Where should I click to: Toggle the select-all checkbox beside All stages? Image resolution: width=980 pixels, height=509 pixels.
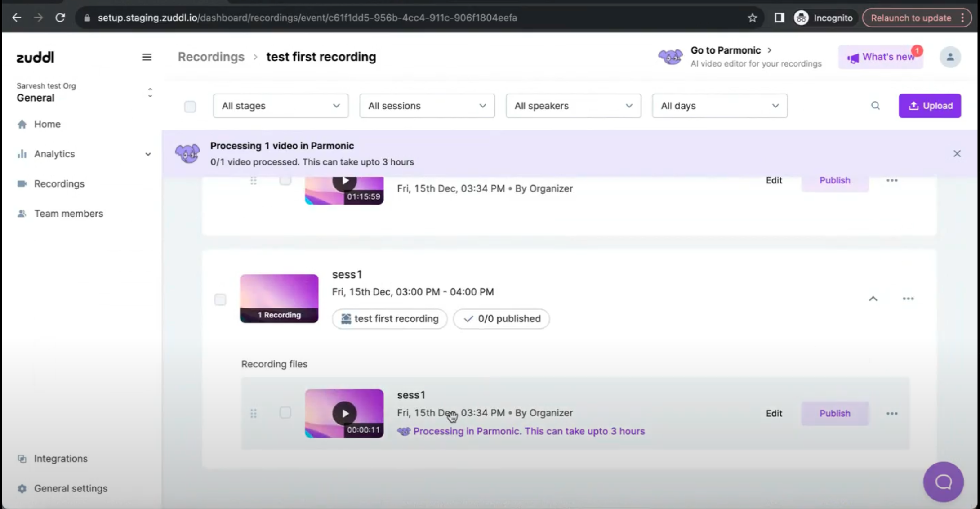190,107
